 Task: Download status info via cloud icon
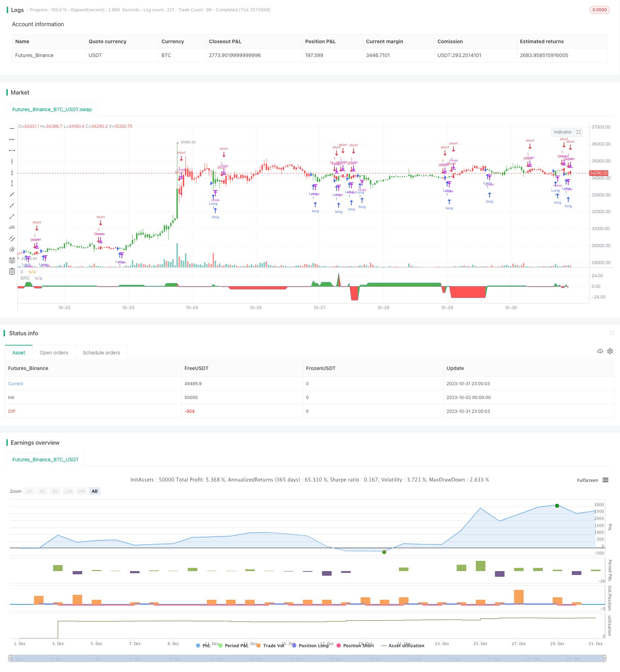pos(600,351)
